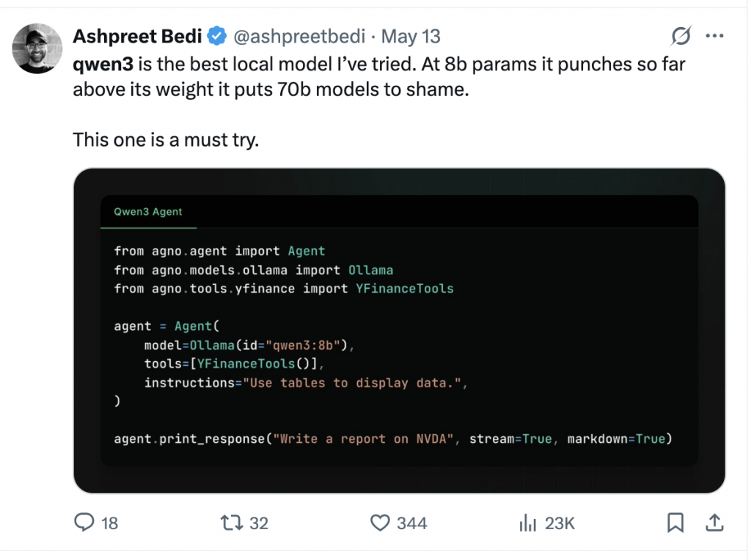Click the repost count 32
This screenshot has width=751, height=560.
point(259,523)
